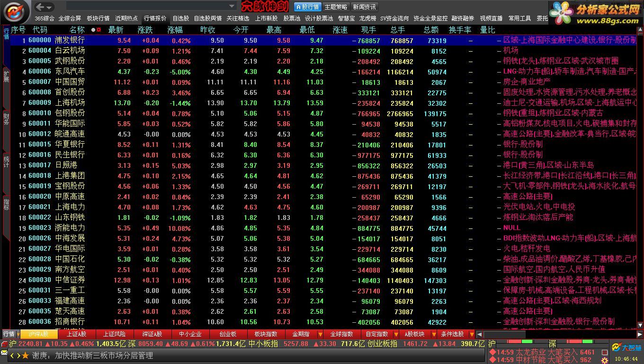Click the vertical scrollbar up arrow

click(x=641, y=29)
